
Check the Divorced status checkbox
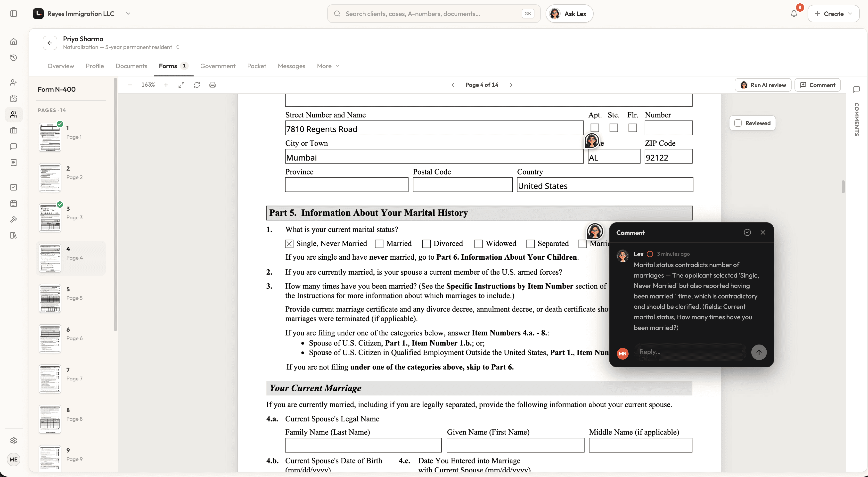pyautogui.click(x=426, y=244)
